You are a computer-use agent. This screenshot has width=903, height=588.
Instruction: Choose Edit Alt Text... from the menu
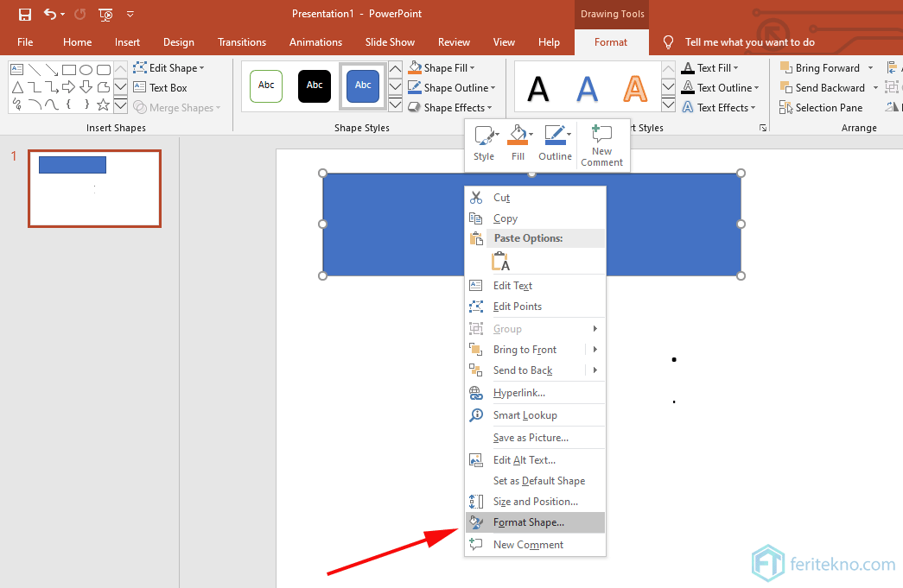pos(535,459)
